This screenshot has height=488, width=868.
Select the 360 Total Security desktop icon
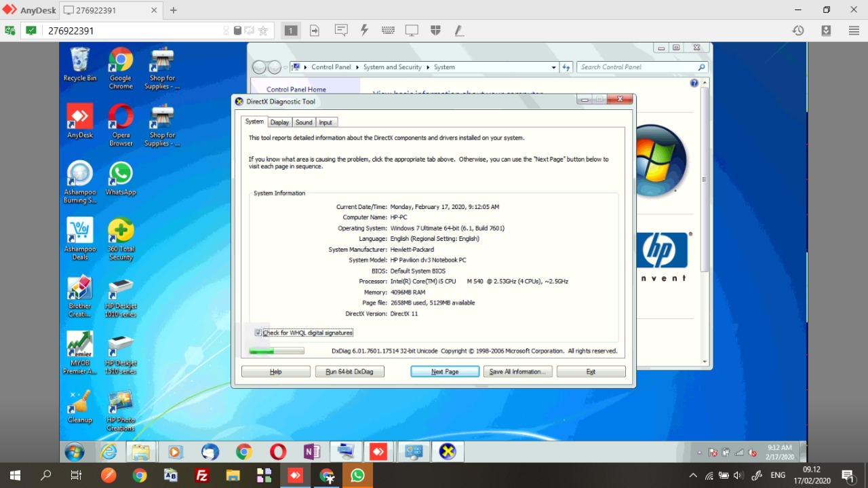(x=121, y=240)
